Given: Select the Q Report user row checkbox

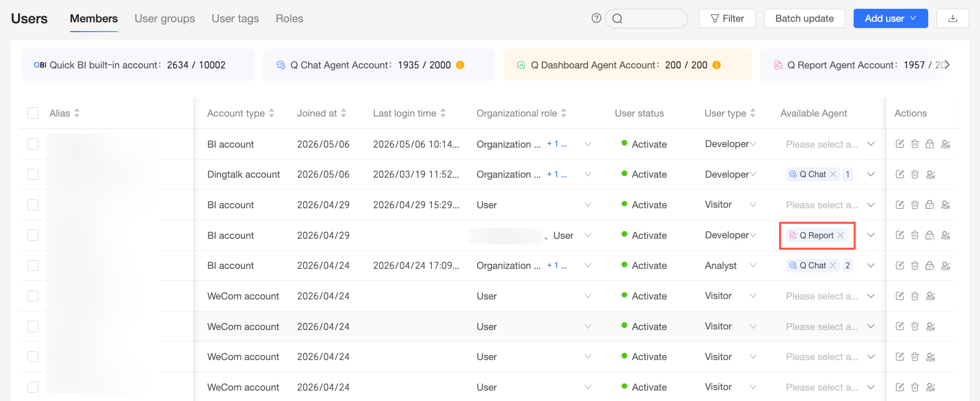Looking at the screenshot, I should (33, 235).
